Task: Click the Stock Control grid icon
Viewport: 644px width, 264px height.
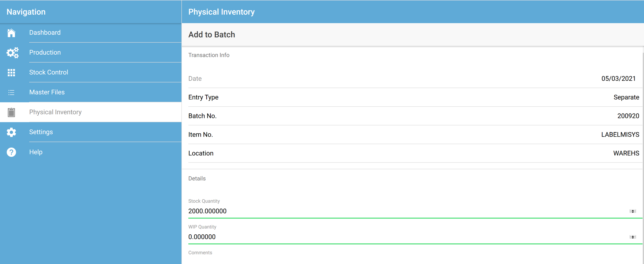Action: click(x=11, y=73)
